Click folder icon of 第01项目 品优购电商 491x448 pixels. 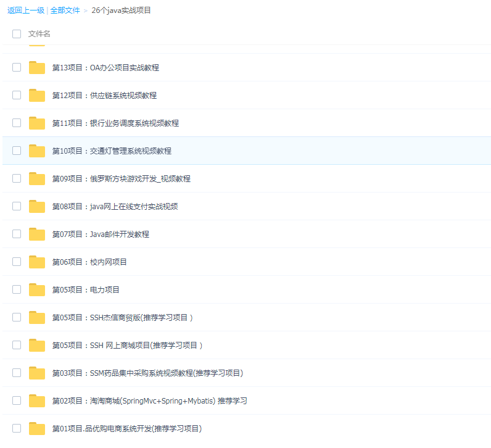(x=37, y=429)
